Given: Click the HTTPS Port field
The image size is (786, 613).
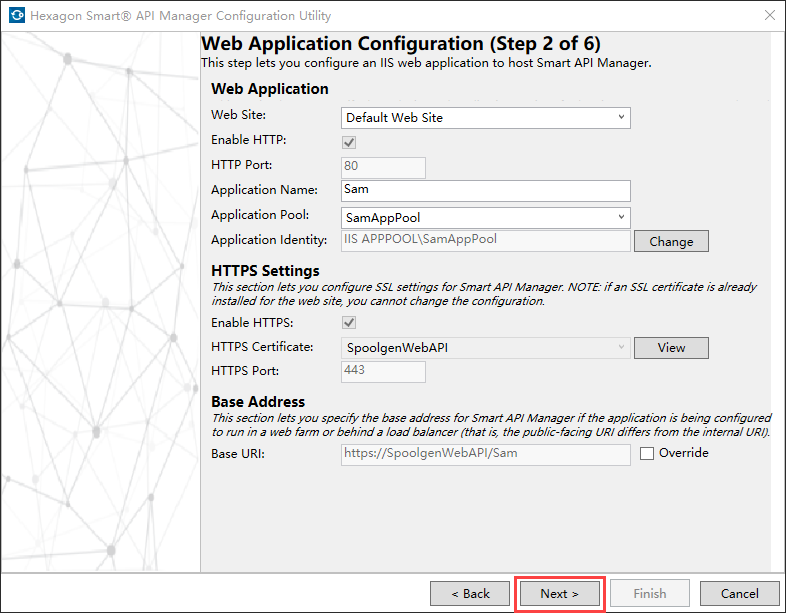Looking at the screenshot, I should (383, 371).
